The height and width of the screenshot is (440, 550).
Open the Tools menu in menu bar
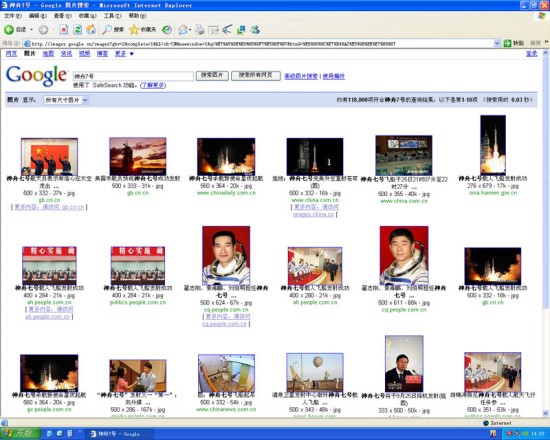tap(112, 16)
